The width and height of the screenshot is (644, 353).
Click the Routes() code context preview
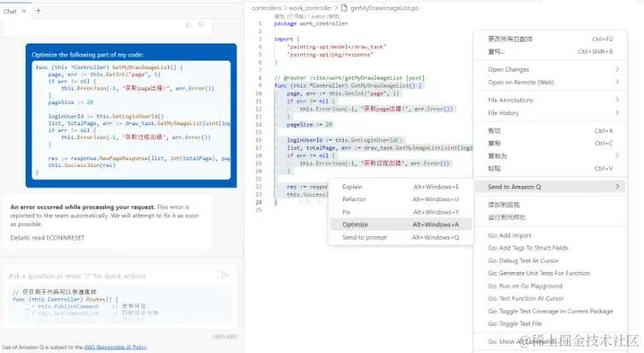[119, 304]
